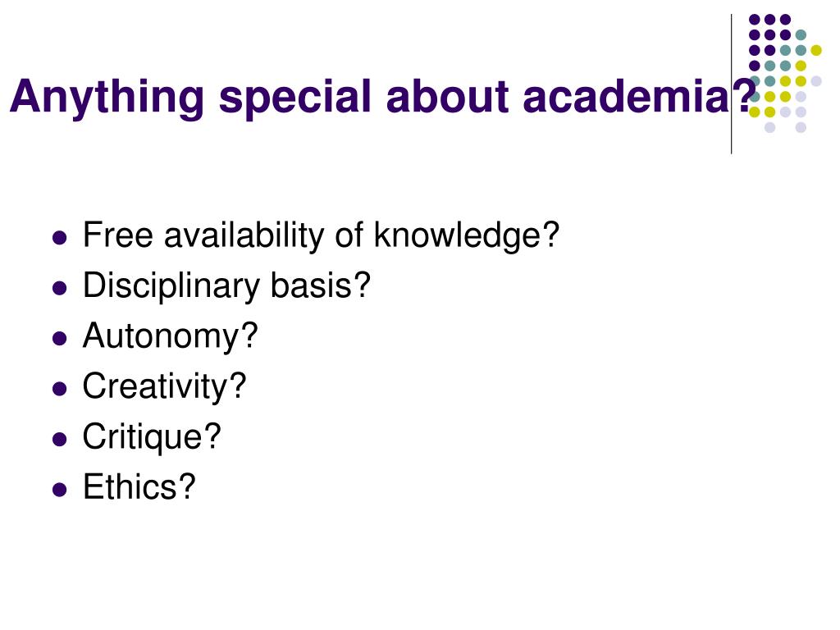Click the 'Creativity?' bullet text
Image resolution: width=840 pixels, height=630 pixels.
pos(164,386)
